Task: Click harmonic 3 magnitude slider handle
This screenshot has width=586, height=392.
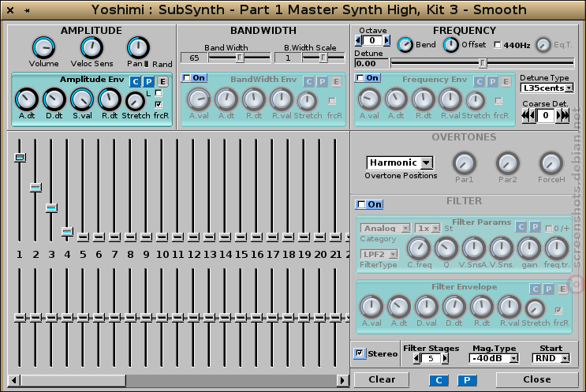Action: coord(51,207)
